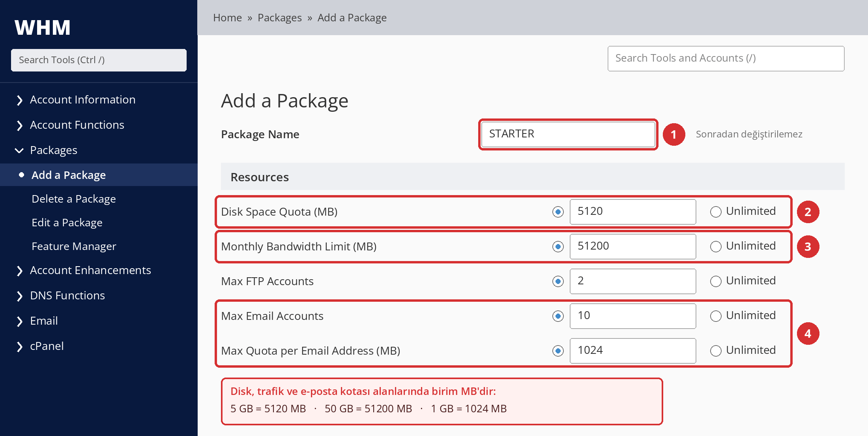Select numeric radio for Max FTP Accounts
Image resolution: width=868 pixels, height=436 pixels.
pos(558,282)
